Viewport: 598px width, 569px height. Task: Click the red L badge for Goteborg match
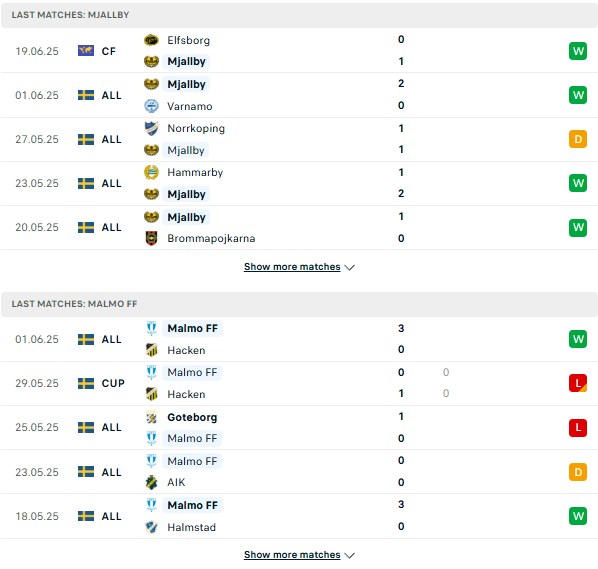(x=578, y=427)
